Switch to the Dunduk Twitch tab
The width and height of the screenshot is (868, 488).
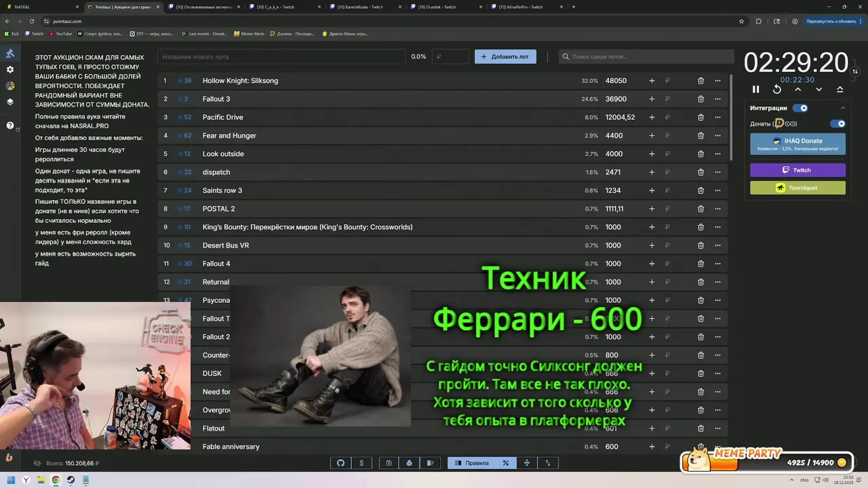pyautogui.click(x=446, y=7)
